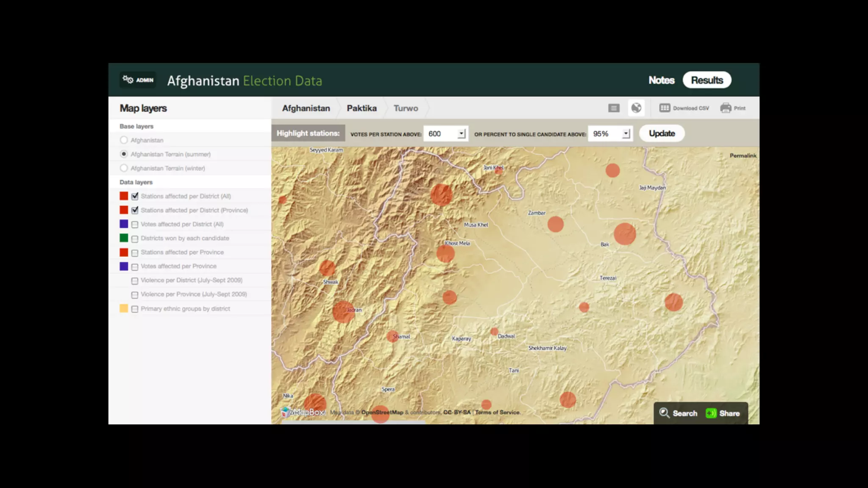The height and width of the screenshot is (488, 868).
Task: Open votes per station above dropdown
Action: click(461, 134)
